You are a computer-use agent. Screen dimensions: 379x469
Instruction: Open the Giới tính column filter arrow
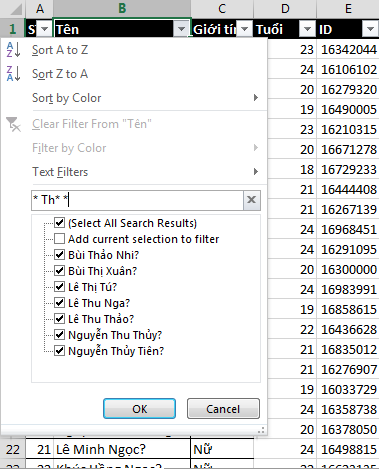coord(245,29)
